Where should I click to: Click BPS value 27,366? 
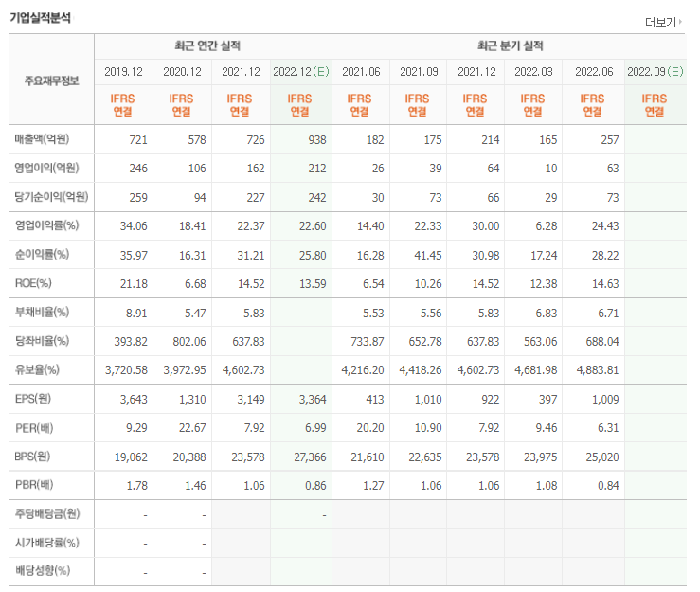click(310, 457)
